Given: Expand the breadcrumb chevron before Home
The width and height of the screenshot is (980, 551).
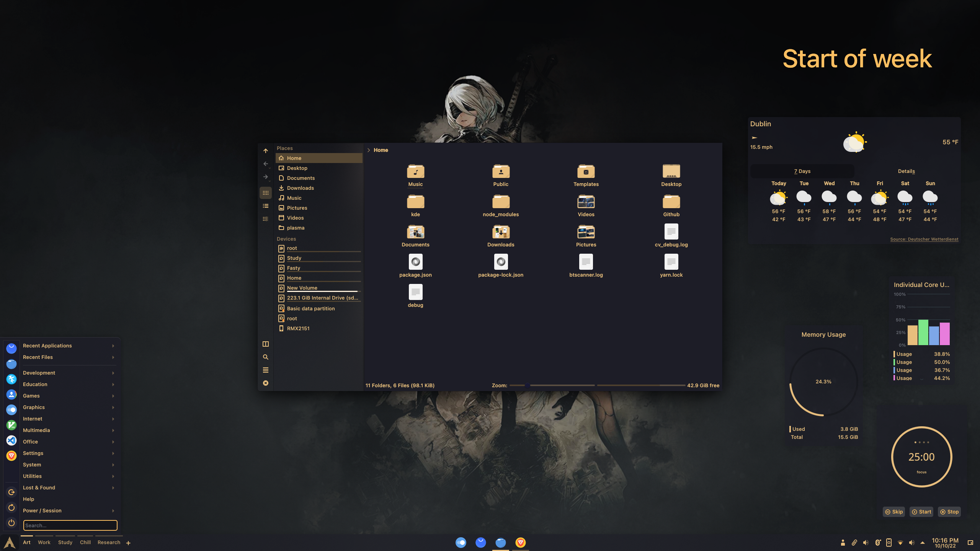Looking at the screenshot, I should [x=369, y=150].
